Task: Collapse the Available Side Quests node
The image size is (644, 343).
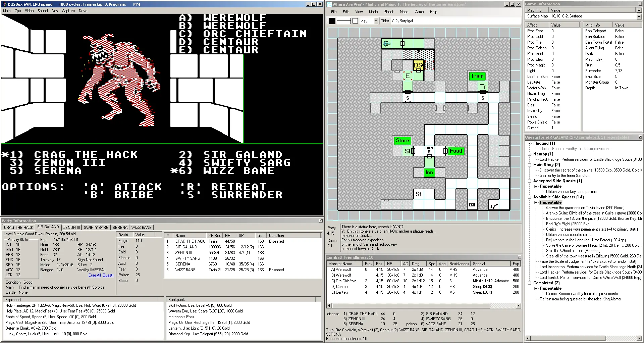Action: point(530,197)
